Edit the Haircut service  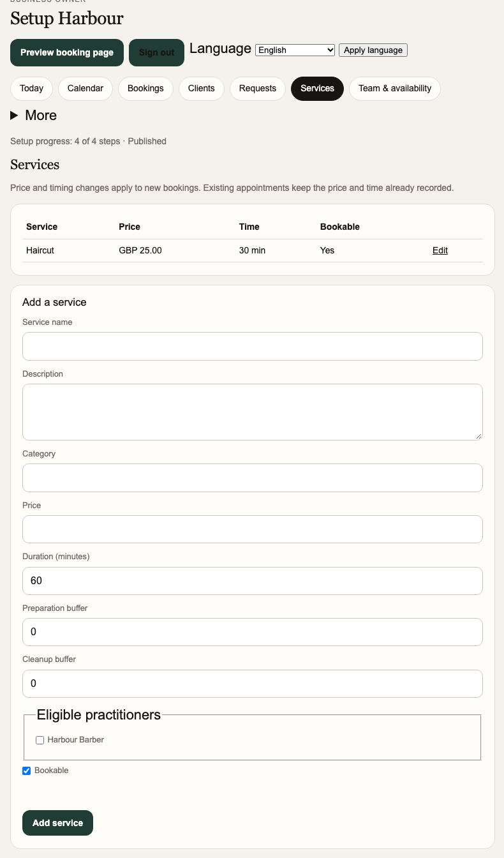click(440, 250)
